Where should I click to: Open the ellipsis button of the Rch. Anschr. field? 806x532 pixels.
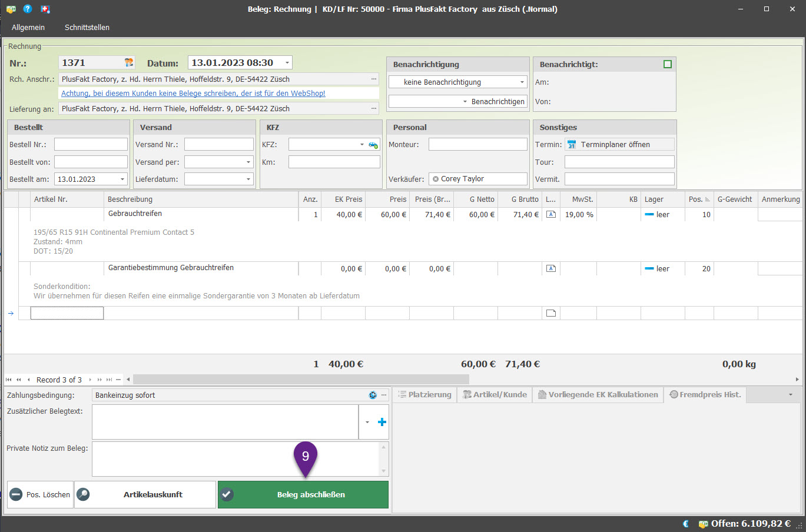(x=373, y=79)
